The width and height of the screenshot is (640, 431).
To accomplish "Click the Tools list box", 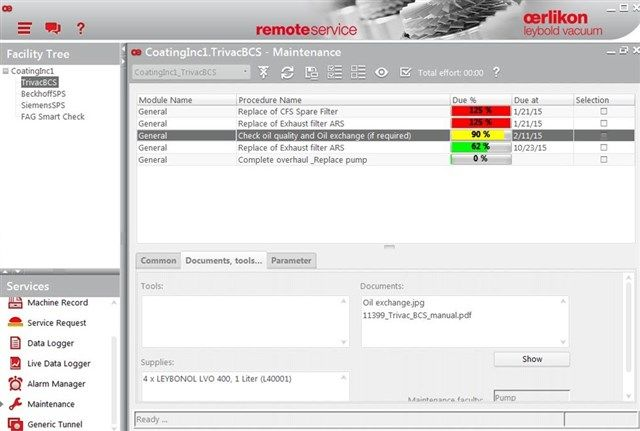I will [245, 322].
